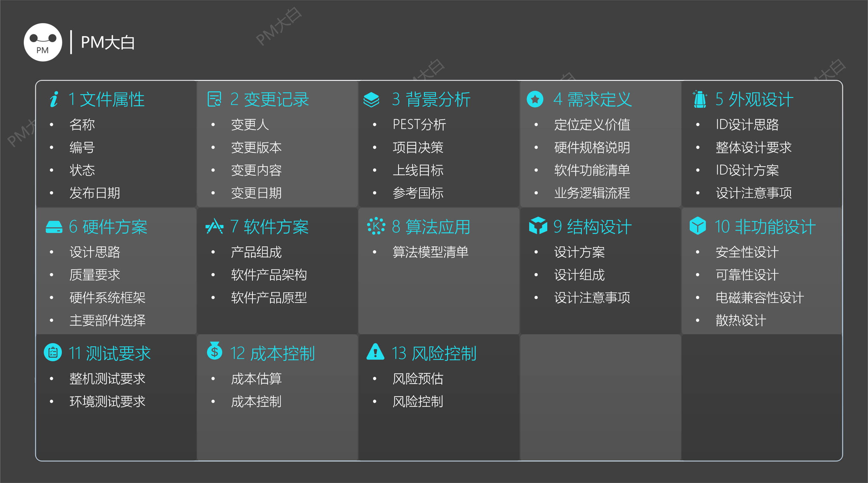Click the PM大白 title text

108,42
